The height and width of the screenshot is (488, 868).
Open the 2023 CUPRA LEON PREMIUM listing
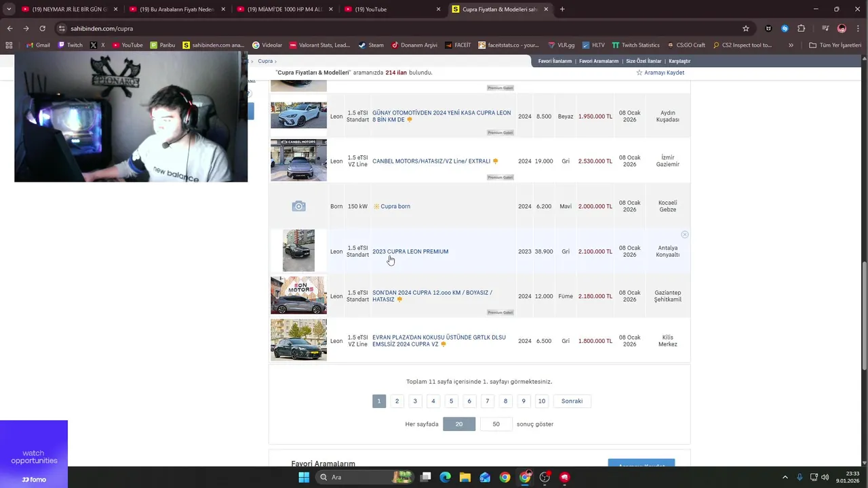pyautogui.click(x=410, y=251)
